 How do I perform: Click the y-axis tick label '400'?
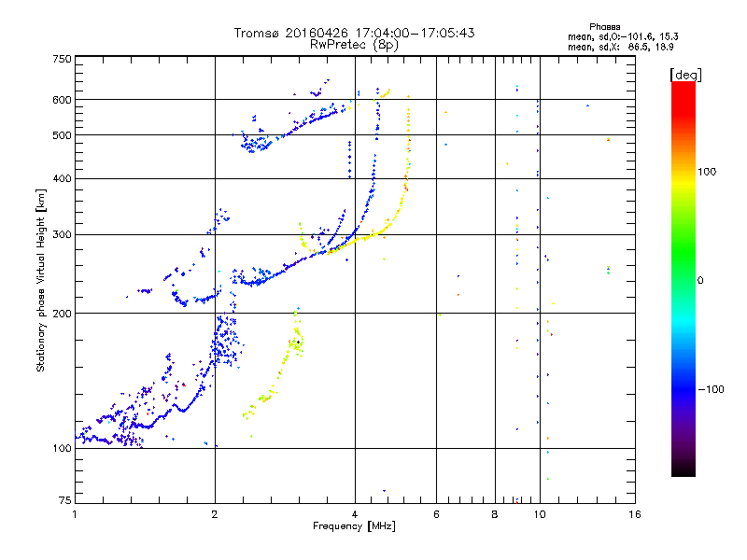pyautogui.click(x=63, y=179)
